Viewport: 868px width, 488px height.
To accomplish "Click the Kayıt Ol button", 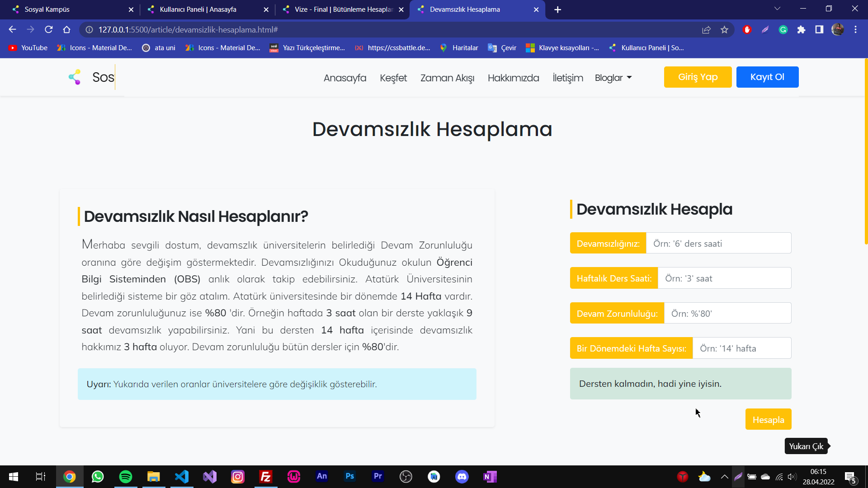I will 767,77.
